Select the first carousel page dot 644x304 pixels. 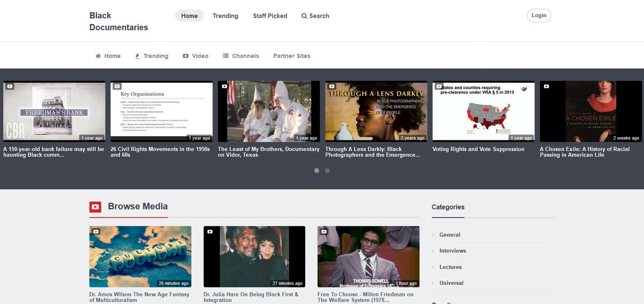point(317,170)
